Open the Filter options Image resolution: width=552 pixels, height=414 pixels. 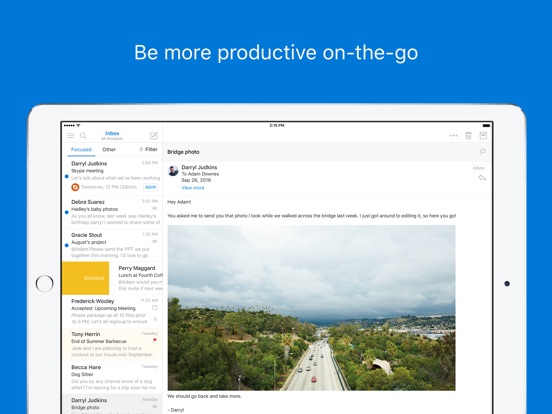coord(148,149)
